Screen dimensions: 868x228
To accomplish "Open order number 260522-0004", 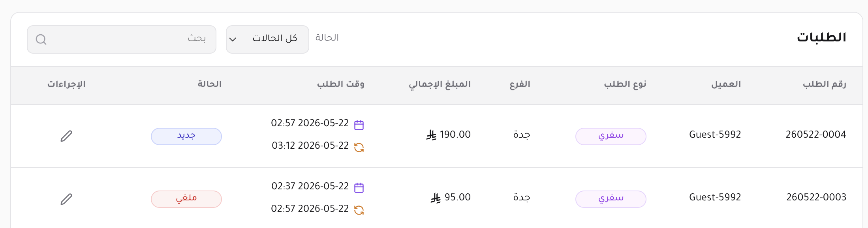I will click(816, 135).
